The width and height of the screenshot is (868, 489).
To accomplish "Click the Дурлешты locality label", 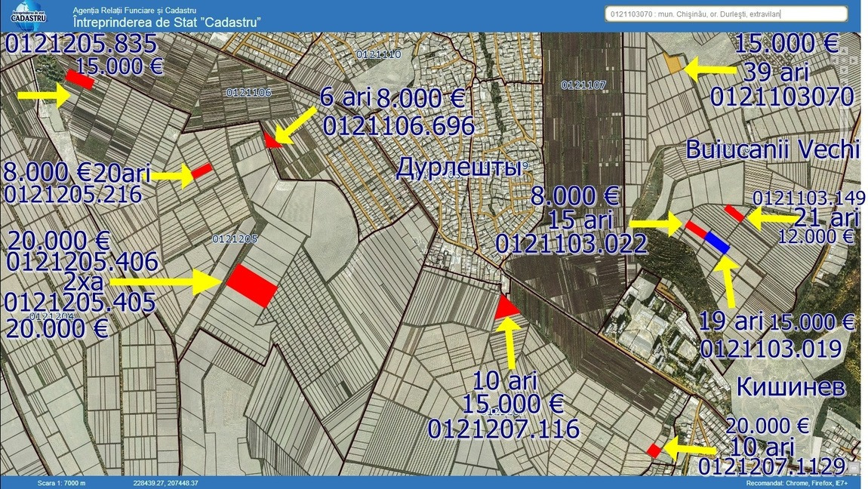I will click(460, 168).
